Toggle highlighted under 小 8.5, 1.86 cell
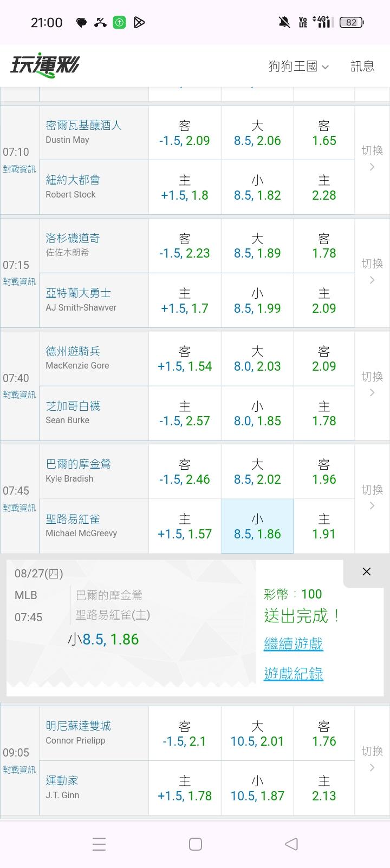The image size is (390, 868). tap(257, 526)
